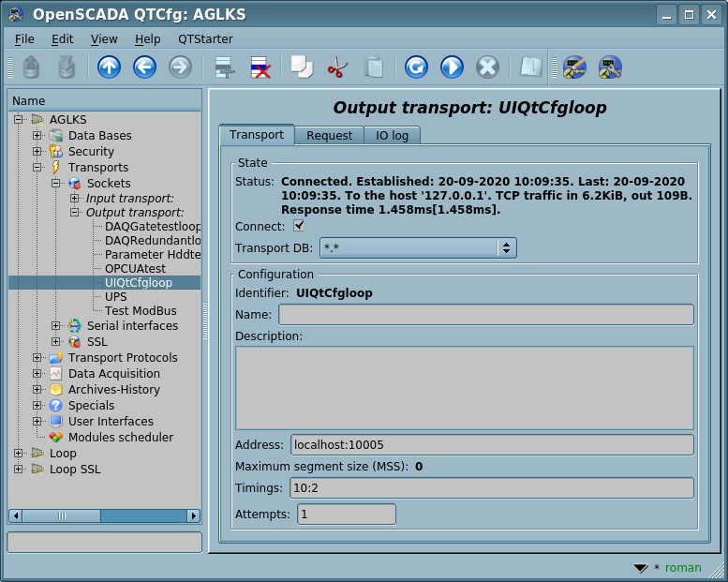The height and width of the screenshot is (582, 728).
Task: Click into the Description text area
Action: point(465,388)
